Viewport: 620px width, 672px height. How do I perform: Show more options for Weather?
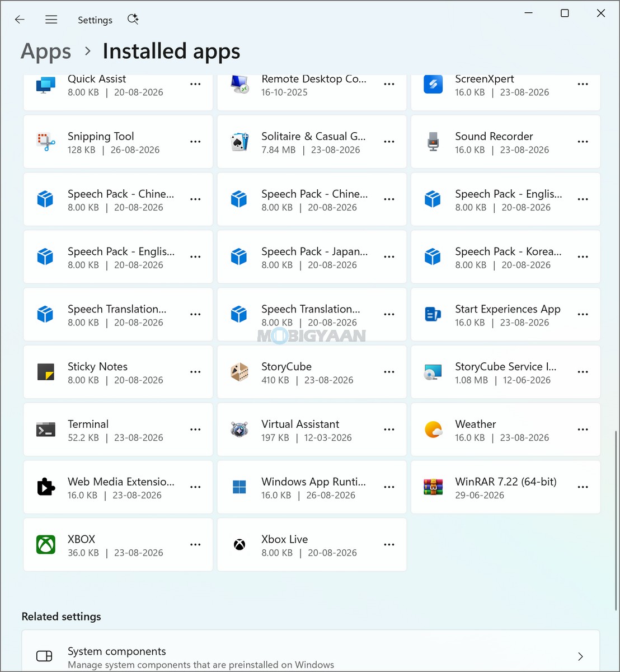click(x=583, y=430)
